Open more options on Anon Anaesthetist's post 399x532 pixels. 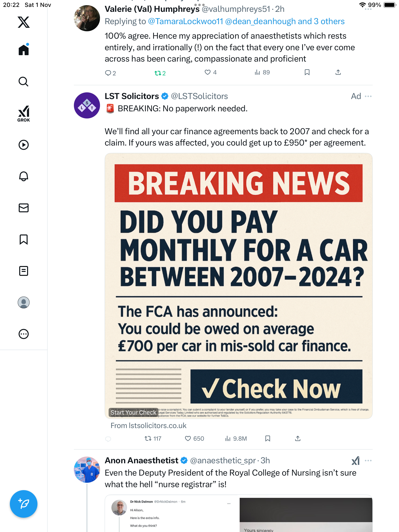368,461
